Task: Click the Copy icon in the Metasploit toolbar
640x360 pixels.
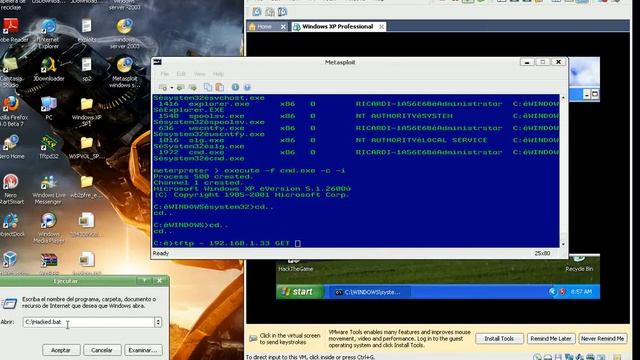Action: pyautogui.click(x=208, y=87)
